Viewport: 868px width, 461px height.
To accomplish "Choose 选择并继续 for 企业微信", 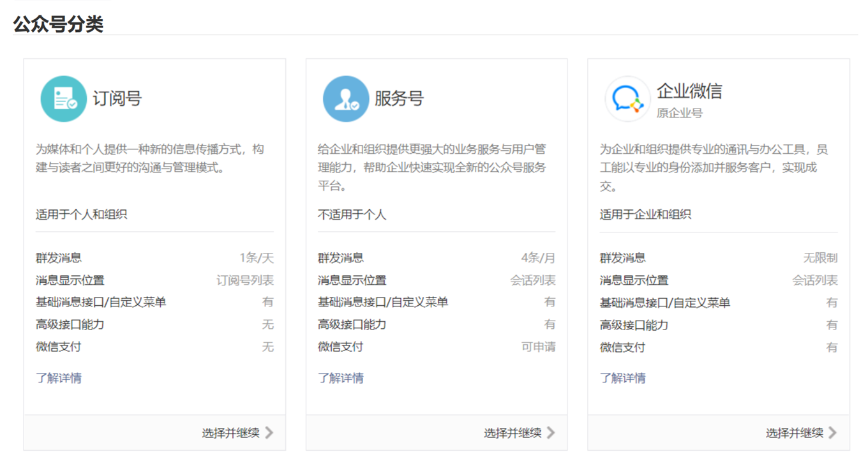I will click(x=795, y=433).
